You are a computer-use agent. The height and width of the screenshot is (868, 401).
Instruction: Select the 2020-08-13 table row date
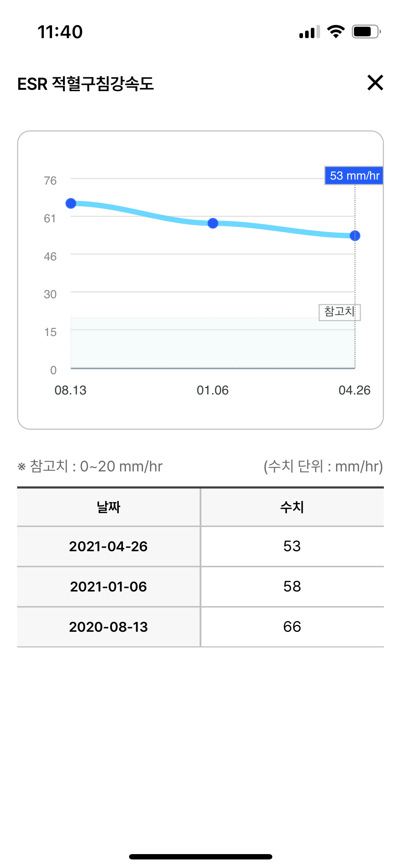pyautogui.click(x=108, y=627)
